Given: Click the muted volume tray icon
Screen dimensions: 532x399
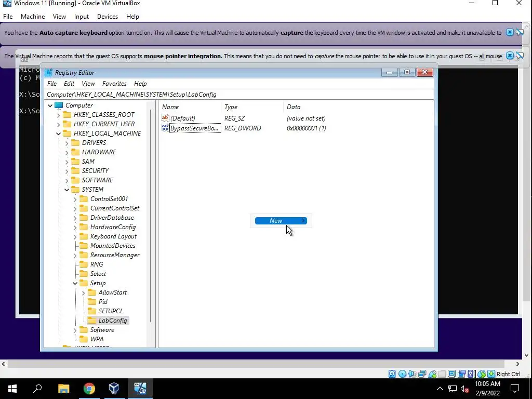Looking at the screenshot, I should click(464, 389).
